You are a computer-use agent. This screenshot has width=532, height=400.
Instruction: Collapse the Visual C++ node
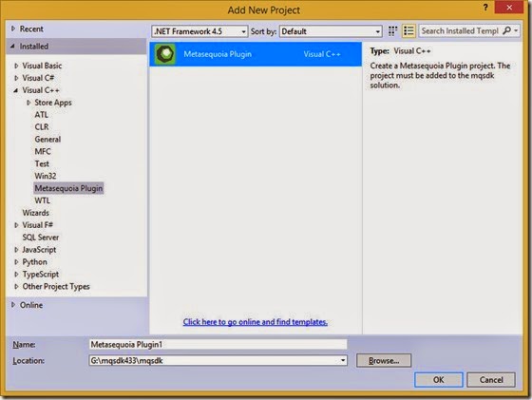[x=15, y=90]
